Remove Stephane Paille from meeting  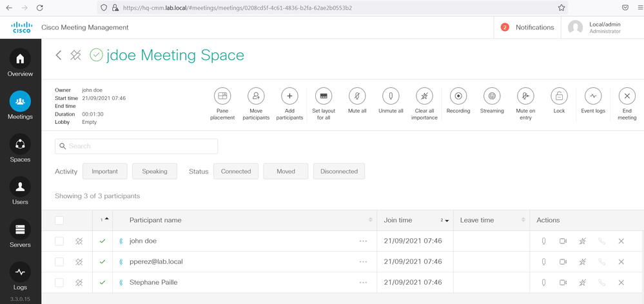(621, 282)
